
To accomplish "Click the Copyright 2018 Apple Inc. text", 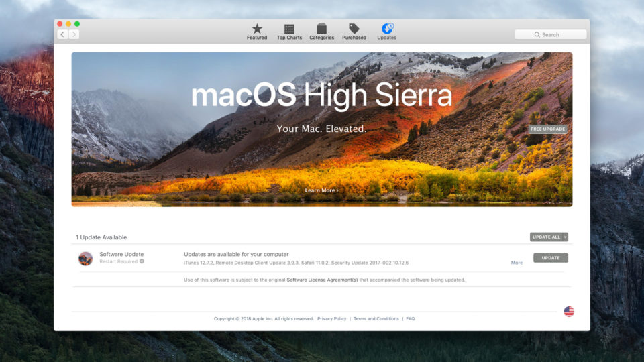I will (264, 319).
